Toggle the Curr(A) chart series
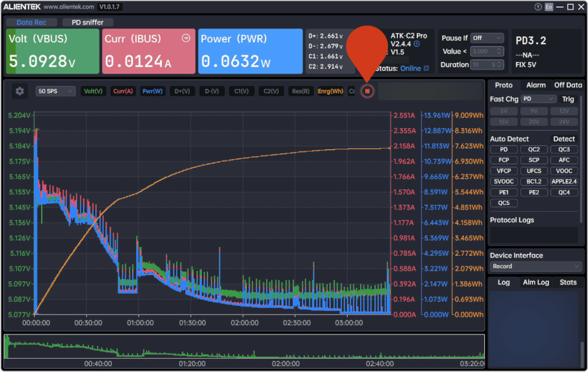This screenshot has width=588, height=372. point(122,91)
